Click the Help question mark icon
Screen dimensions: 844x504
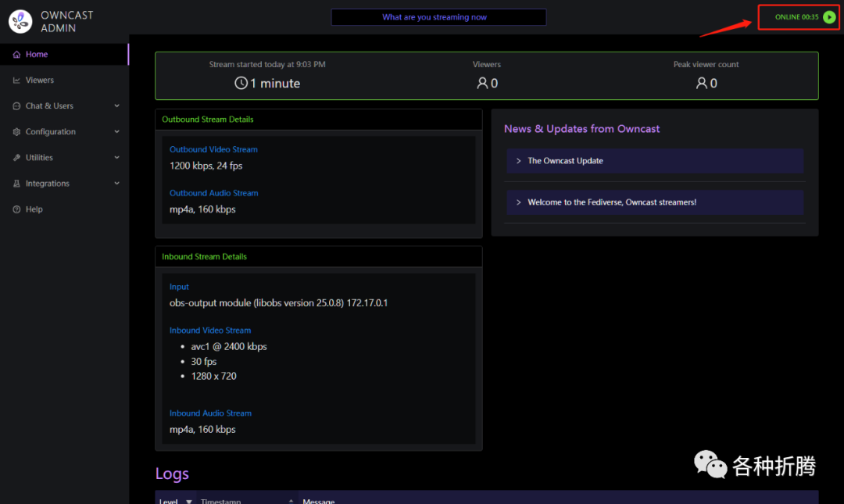(16, 209)
